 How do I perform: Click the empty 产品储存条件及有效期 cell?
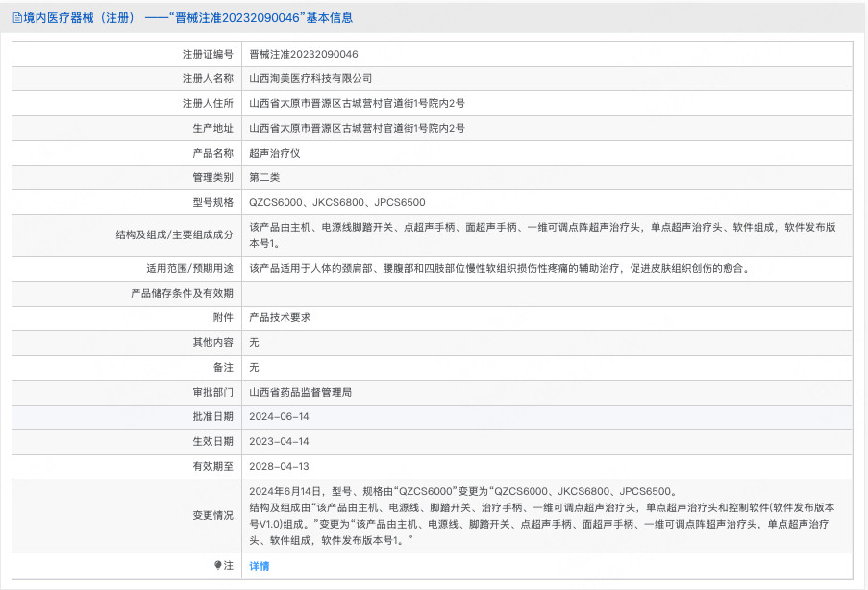coord(547,293)
